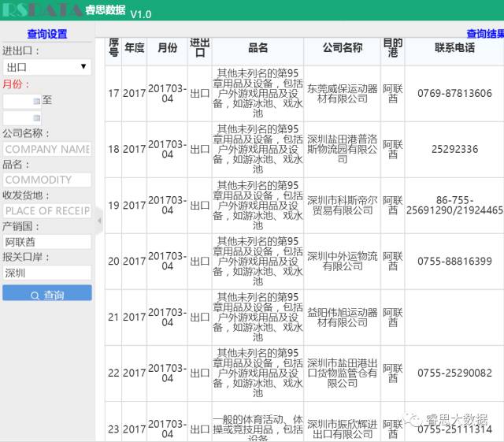Click the 出口 cell in row 22
The width and height of the screenshot is (504, 442).
point(199,373)
